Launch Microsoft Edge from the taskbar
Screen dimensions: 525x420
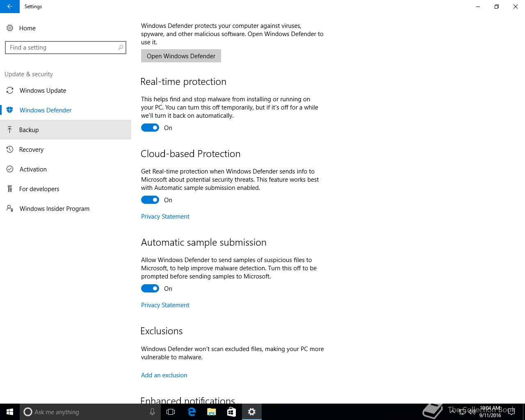[192, 412]
